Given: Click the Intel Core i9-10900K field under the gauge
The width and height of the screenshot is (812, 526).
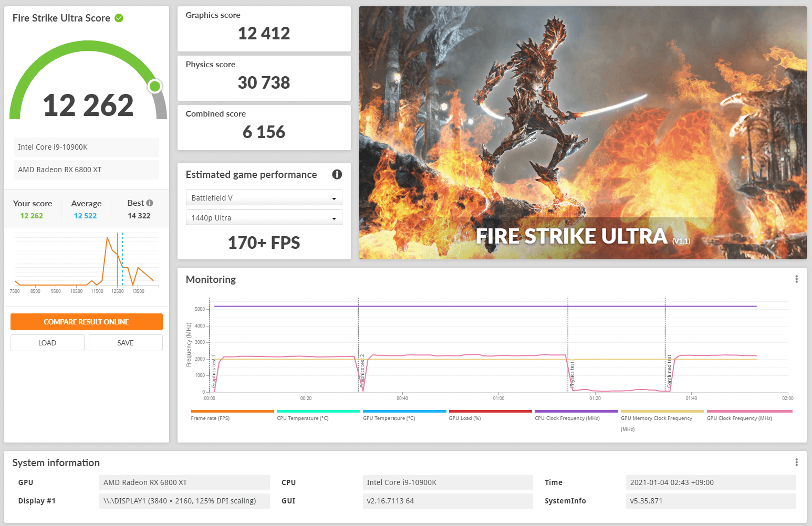Looking at the screenshot, I should (87, 147).
